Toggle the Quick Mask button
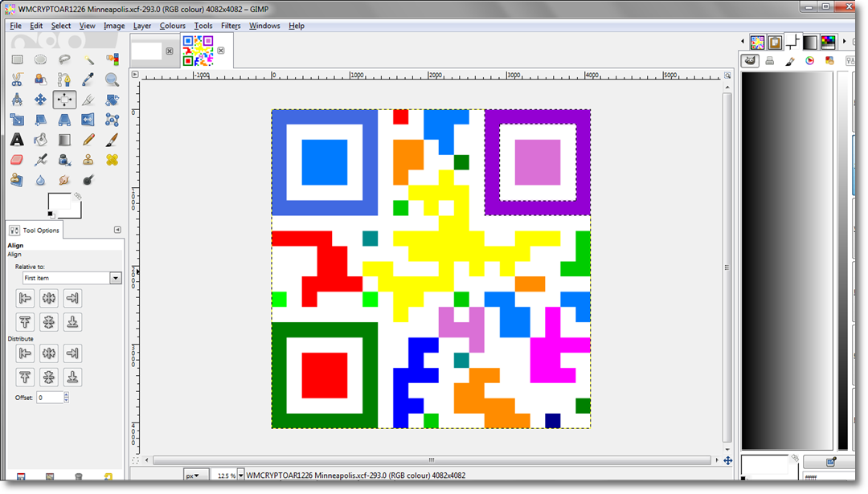Screen dimensions: 868x494 [135, 460]
